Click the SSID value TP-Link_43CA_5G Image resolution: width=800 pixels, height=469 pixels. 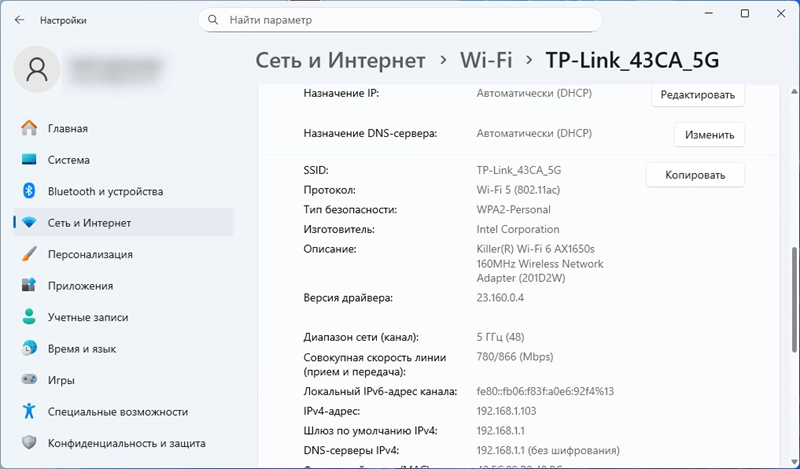point(518,170)
